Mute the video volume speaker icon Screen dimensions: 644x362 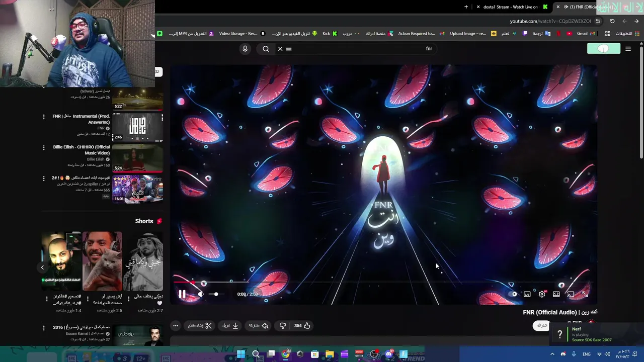tap(200, 294)
